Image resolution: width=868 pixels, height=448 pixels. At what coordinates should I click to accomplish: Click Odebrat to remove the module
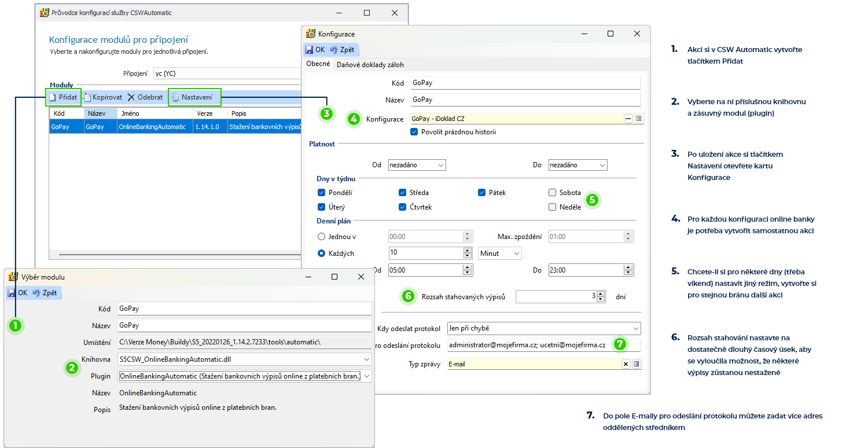pyautogui.click(x=145, y=97)
